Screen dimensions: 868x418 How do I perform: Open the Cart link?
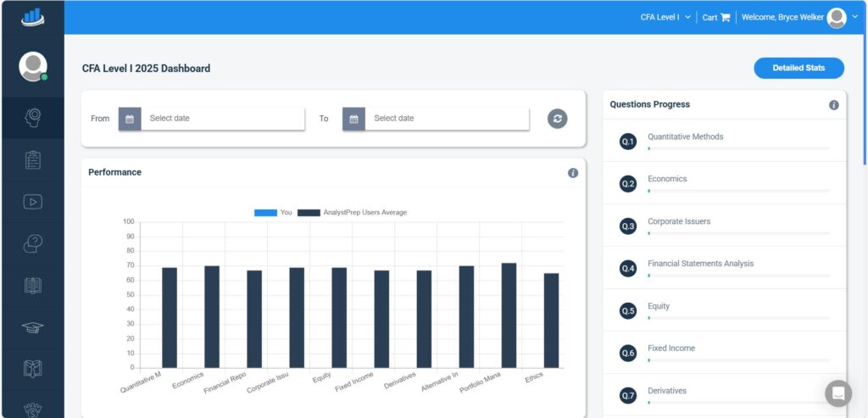pos(716,18)
